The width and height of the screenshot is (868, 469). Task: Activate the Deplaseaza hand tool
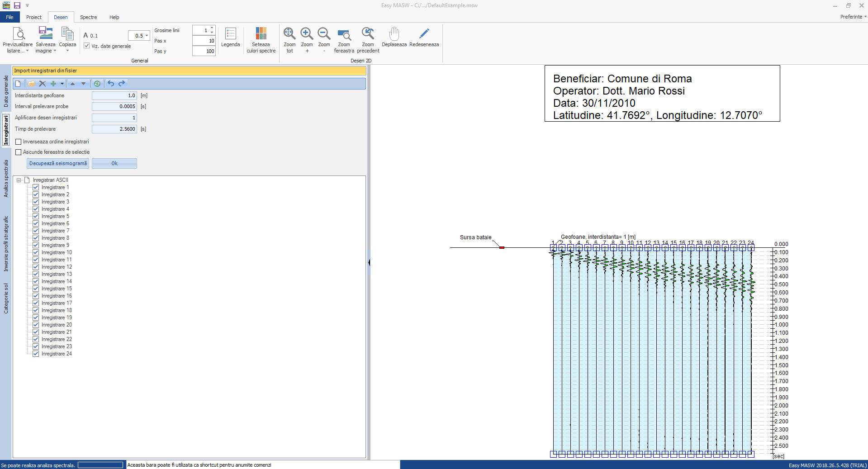pyautogui.click(x=394, y=33)
